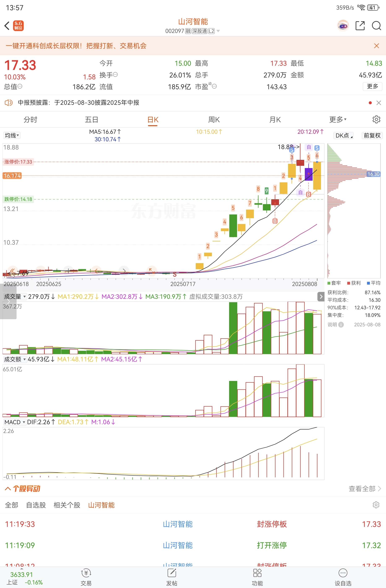This screenshot has height=588, width=386.
Task: Toggle the 前复权 adjustment button
Action: [372, 135]
